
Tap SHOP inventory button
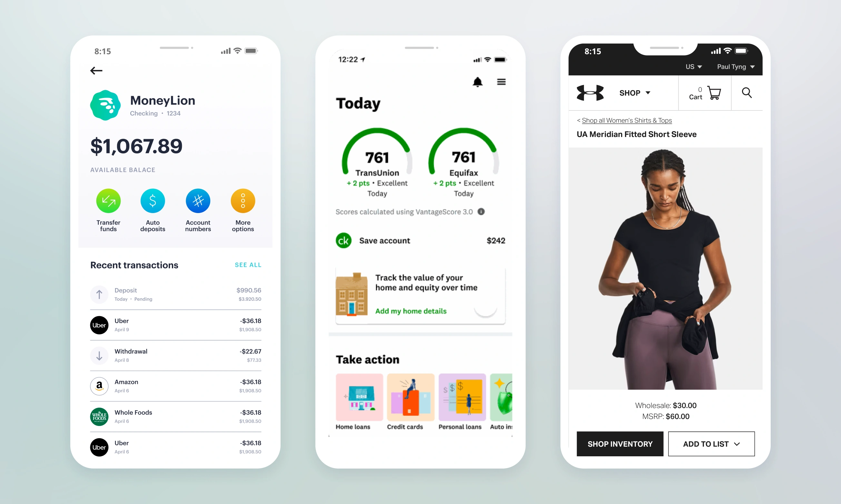tap(619, 444)
